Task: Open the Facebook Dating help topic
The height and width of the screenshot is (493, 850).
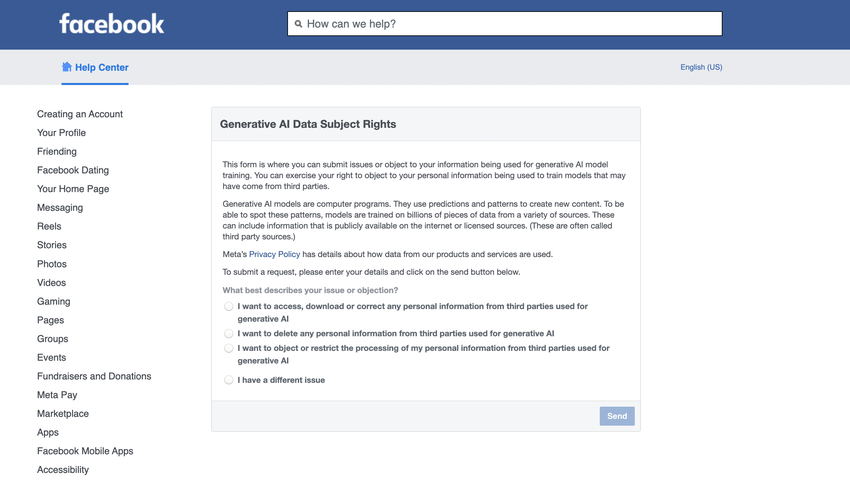Action: point(73,170)
